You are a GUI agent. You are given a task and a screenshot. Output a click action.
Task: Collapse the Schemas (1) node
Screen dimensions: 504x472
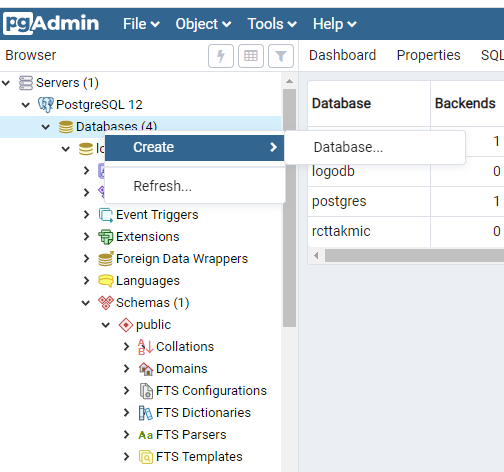pyautogui.click(x=86, y=303)
